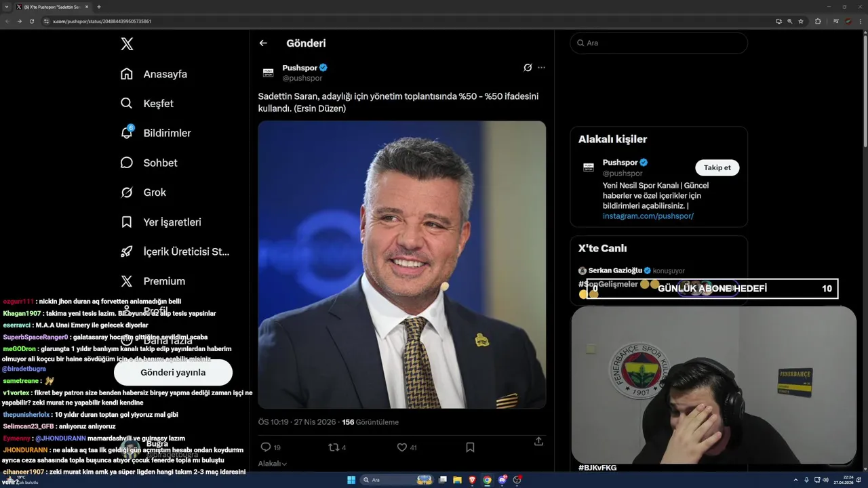The width and height of the screenshot is (868, 488).
Task: Click the Gönderi yayınla button
Action: [x=173, y=372]
